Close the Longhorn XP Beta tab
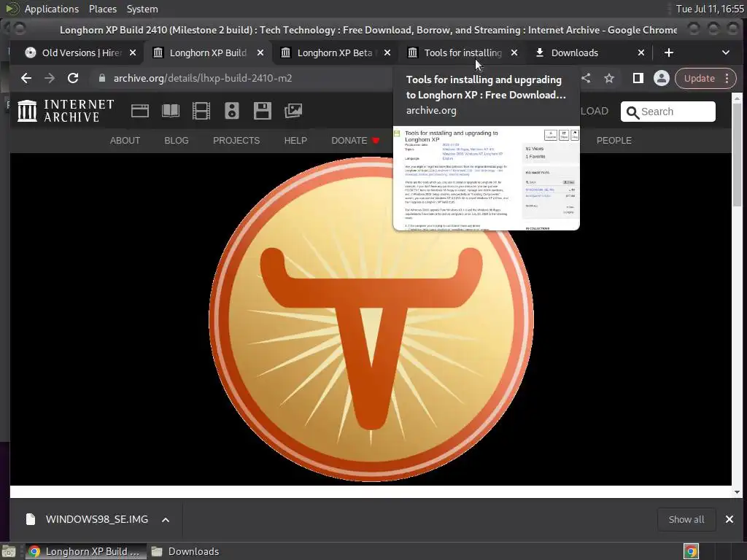The image size is (747, 560). tap(387, 52)
